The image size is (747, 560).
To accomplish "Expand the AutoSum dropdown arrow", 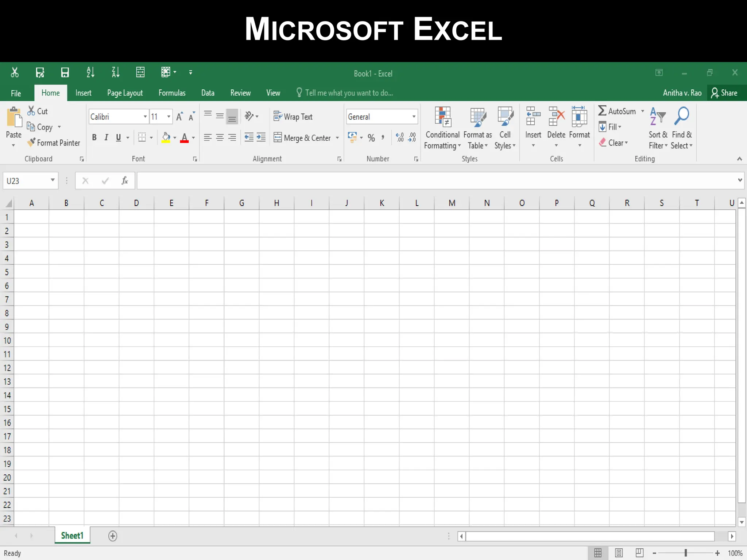I will 643,111.
